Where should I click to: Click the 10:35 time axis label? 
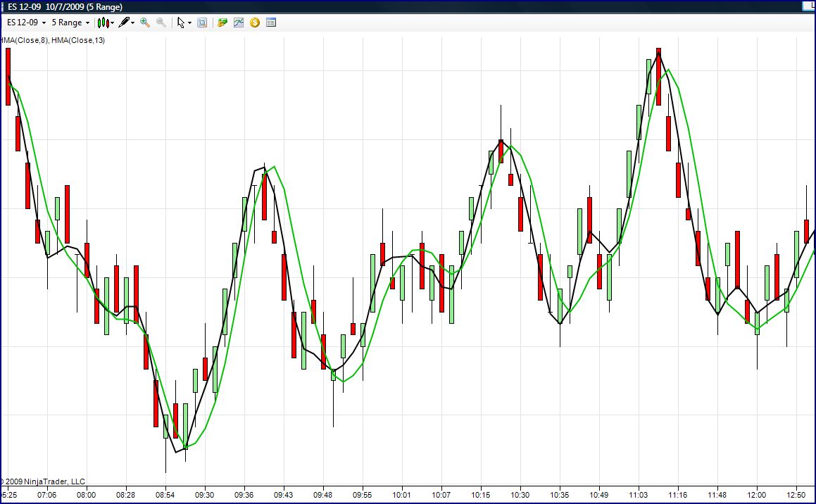coord(560,495)
